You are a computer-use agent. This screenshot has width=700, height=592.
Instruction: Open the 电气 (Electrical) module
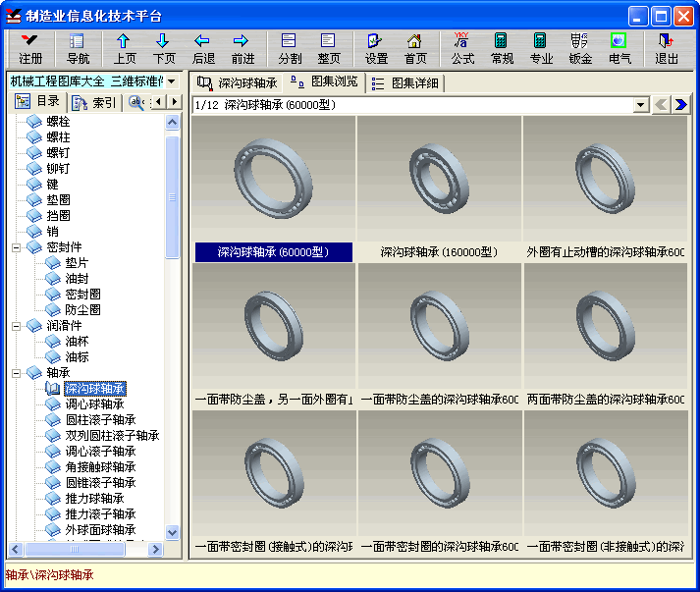tap(619, 48)
